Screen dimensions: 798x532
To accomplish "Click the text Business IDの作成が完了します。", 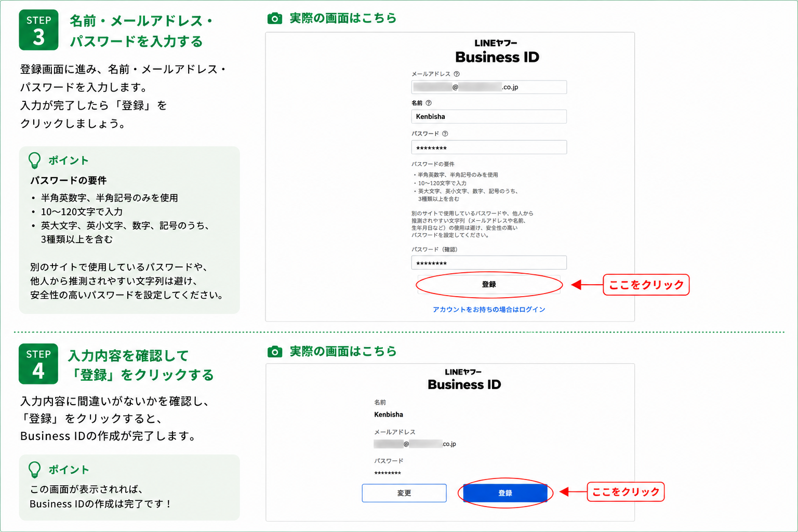I will coord(108,436).
